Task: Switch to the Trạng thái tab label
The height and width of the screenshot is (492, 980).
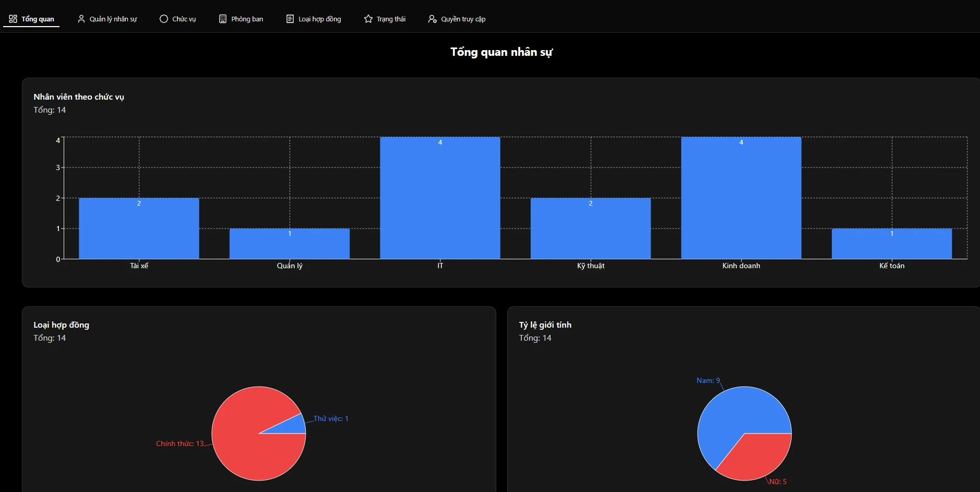Action: point(391,19)
